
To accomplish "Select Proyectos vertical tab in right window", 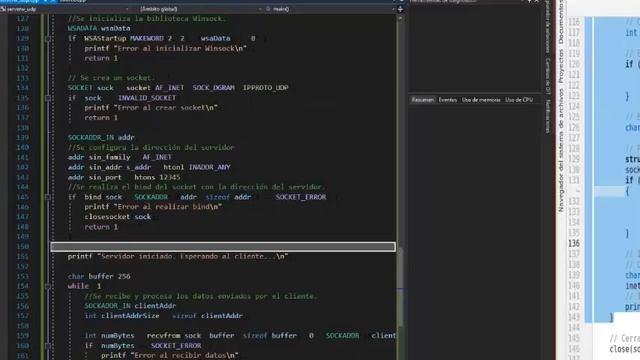I will click(x=561, y=66).
